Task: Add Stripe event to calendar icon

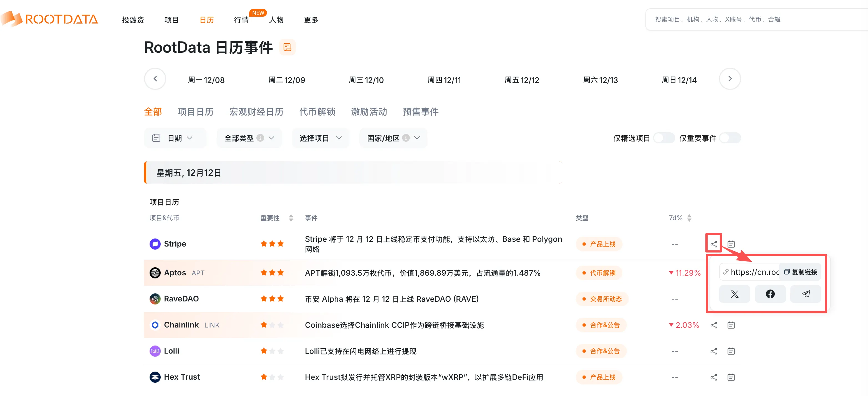Action: click(x=731, y=244)
